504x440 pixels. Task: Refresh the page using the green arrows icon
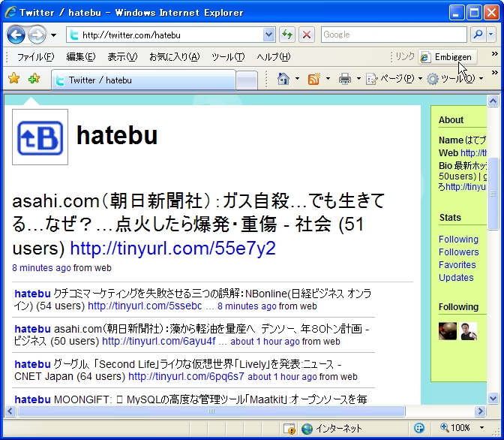(287, 35)
